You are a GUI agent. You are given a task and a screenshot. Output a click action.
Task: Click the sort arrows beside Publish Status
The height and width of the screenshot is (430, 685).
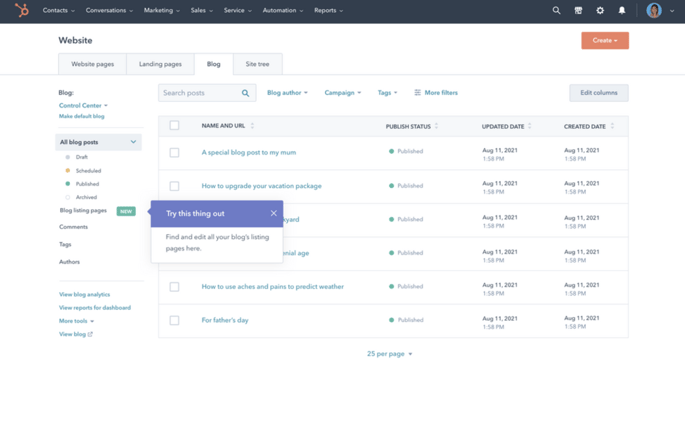[437, 126]
